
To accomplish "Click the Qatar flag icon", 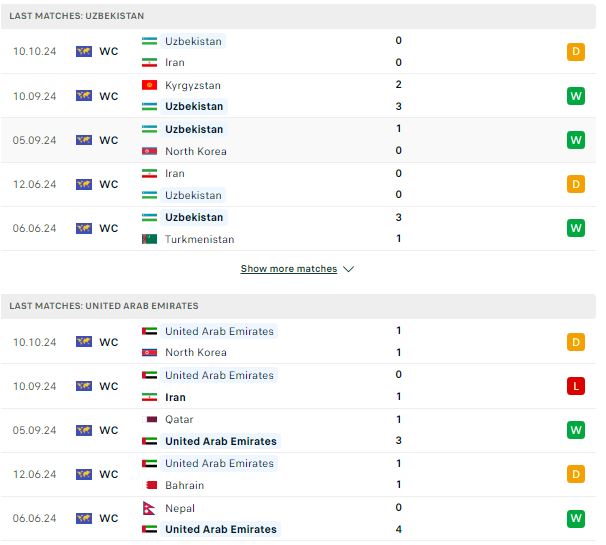I will tap(149, 419).
